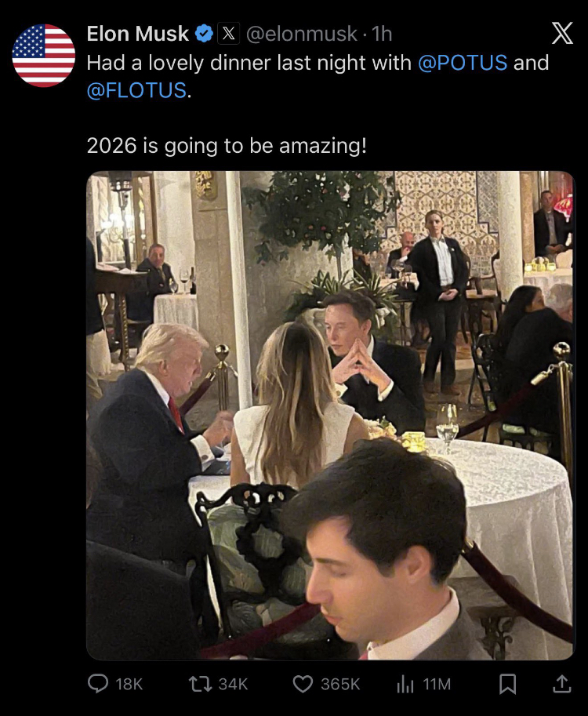Image resolution: width=588 pixels, height=716 pixels.
Task: Click the 365K likes count
Action: coord(340,684)
